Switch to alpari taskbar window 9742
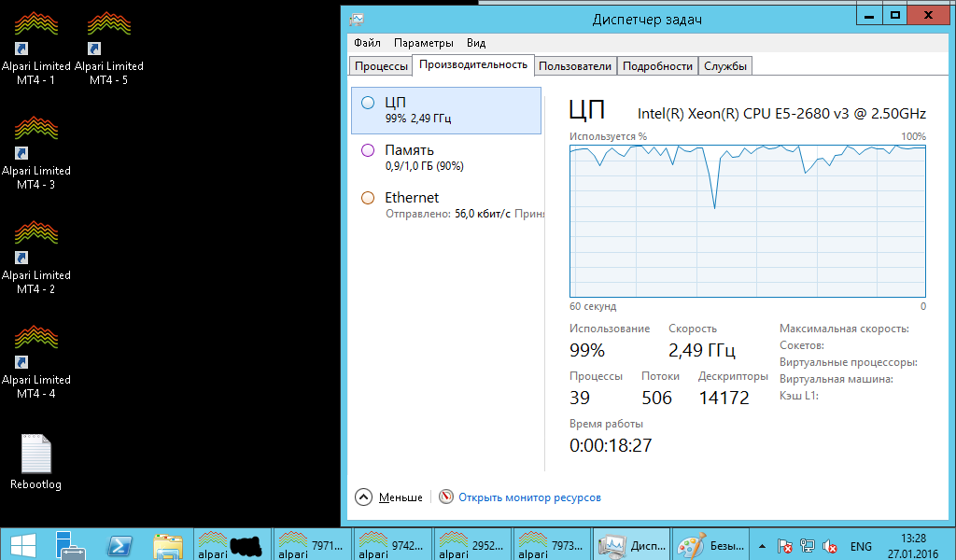The height and width of the screenshot is (560, 956). 393,545
